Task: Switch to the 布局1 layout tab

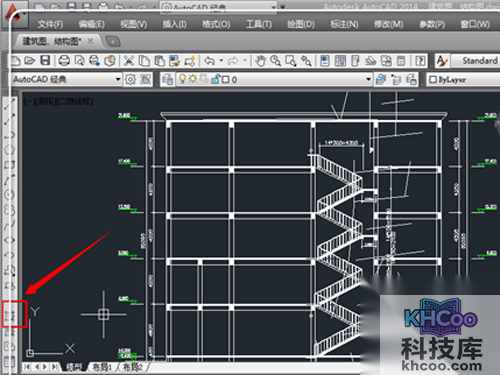Action: (x=102, y=367)
